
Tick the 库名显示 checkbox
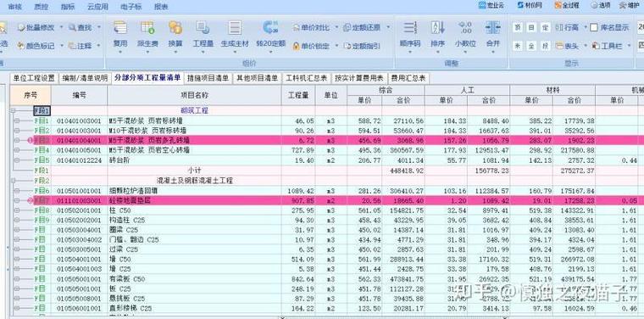593,27
